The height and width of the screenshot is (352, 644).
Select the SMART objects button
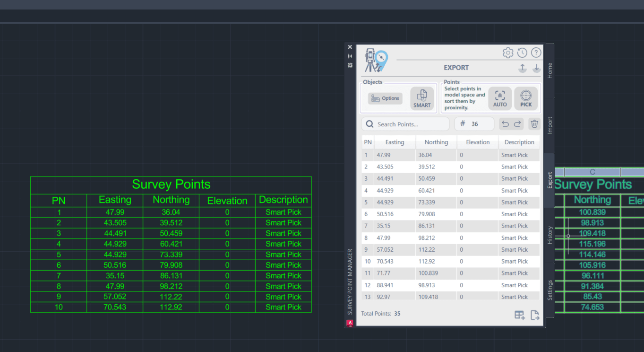422,98
